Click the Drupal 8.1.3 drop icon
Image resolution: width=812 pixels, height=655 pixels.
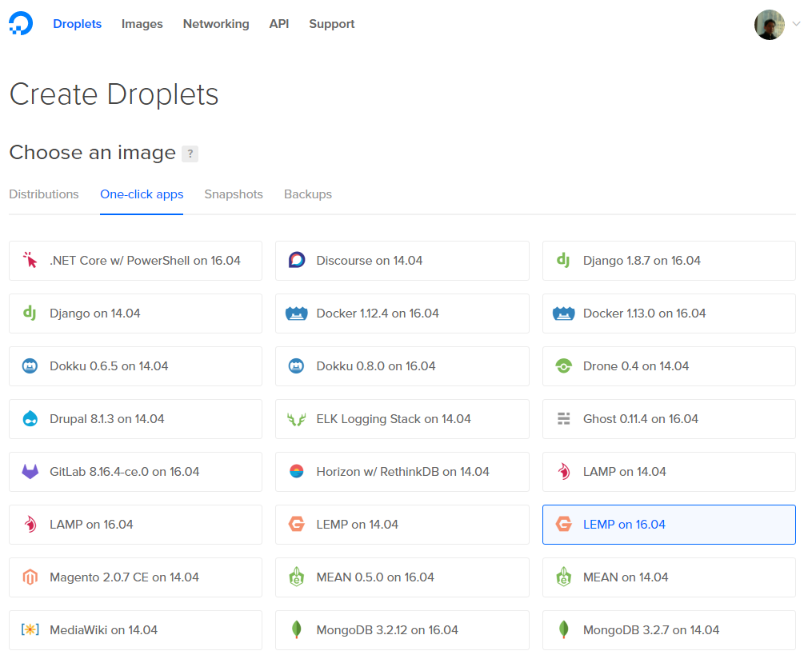(x=30, y=418)
